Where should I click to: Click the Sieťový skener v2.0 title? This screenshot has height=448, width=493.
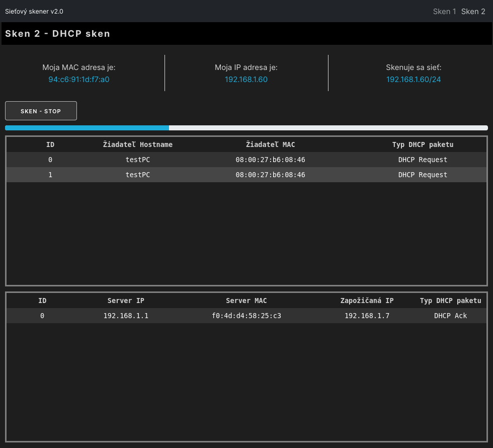(x=34, y=11)
